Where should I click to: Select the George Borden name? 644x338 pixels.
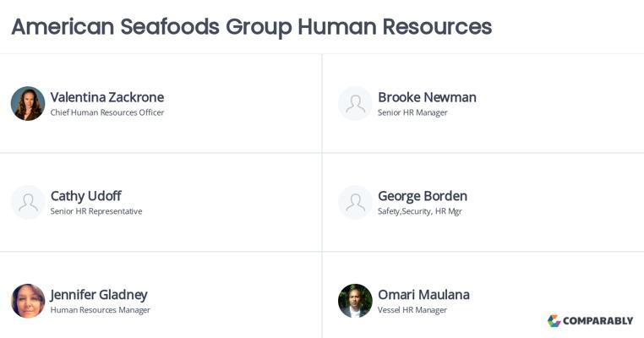tap(423, 196)
